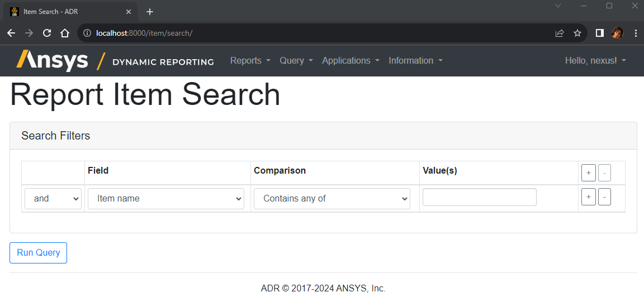Minimize the browser window
Viewport: 644px width, 302px height.
pyautogui.click(x=584, y=6)
